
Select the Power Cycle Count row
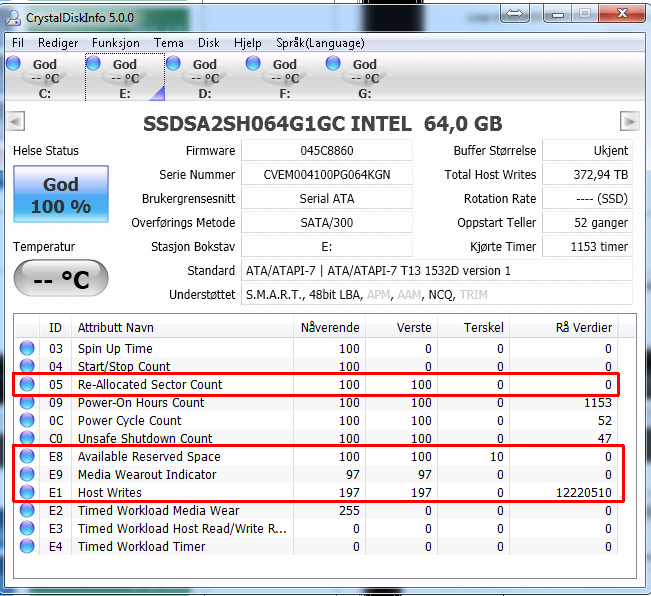tap(316, 420)
